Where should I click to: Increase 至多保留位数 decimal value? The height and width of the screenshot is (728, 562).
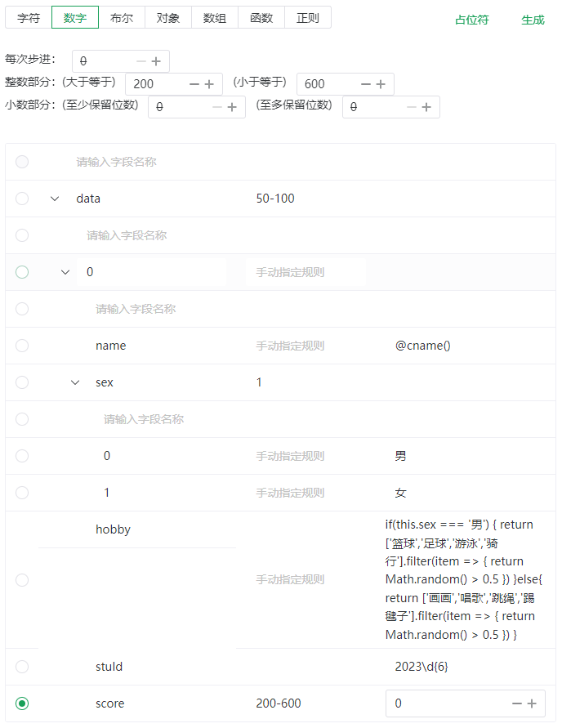(x=426, y=107)
